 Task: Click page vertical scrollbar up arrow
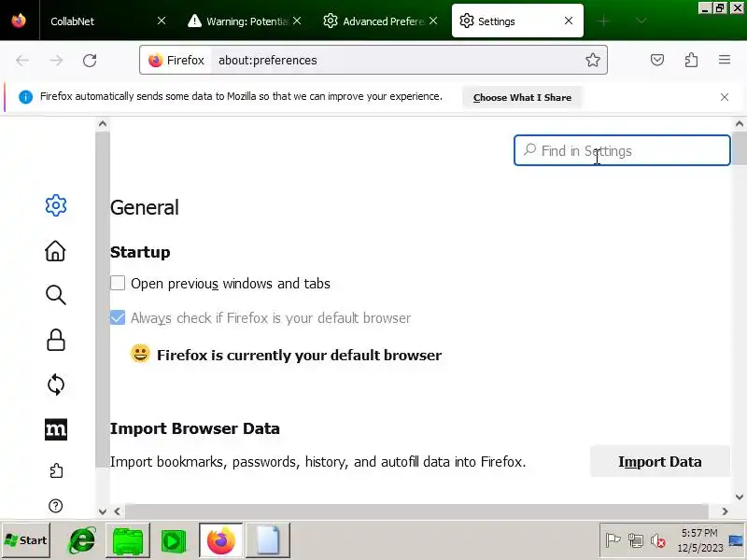click(x=739, y=124)
